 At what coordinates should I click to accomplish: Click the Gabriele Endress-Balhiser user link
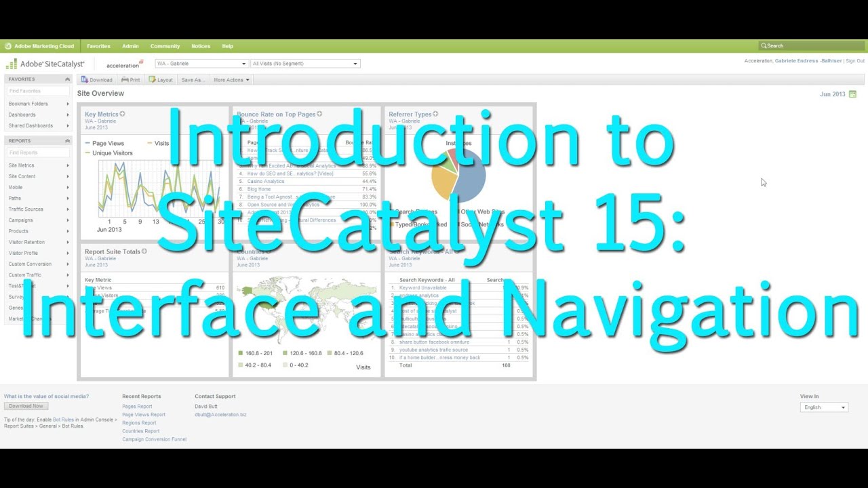point(808,61)
